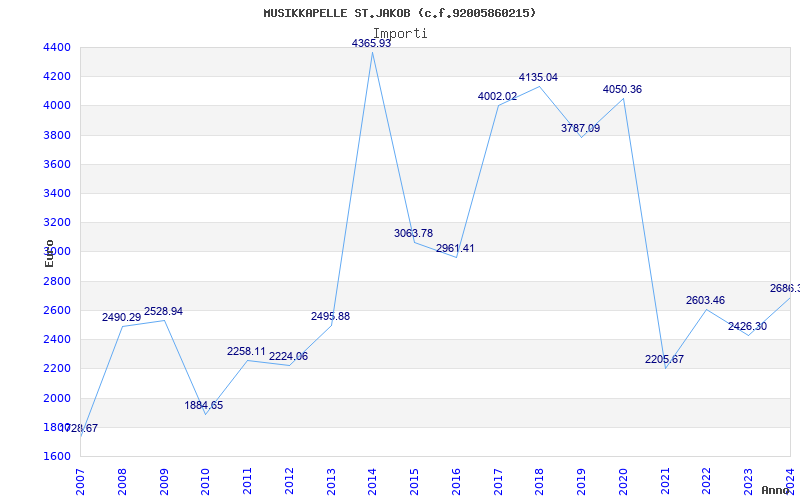Click the y-axis tick 4000
The width and height of the screenshot is (800, 500).
pyautogui.click(x=58, y=106)
